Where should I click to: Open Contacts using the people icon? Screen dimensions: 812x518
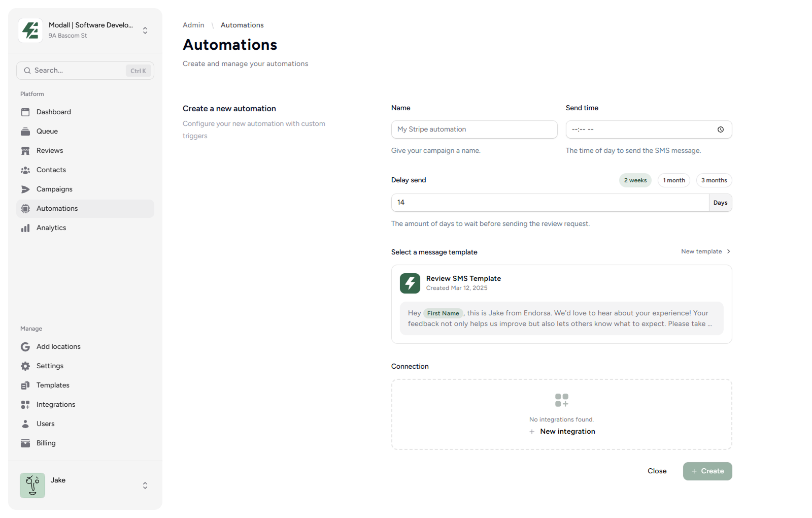25,170
